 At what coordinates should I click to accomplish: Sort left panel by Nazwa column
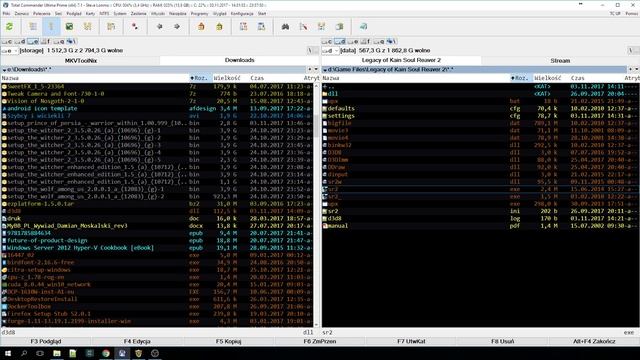coord(94,78)
